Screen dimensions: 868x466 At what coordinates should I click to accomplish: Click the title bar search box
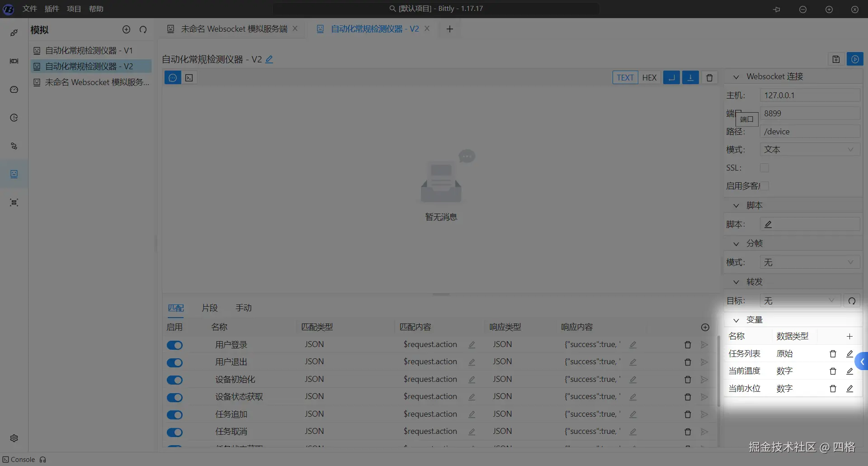436,9
